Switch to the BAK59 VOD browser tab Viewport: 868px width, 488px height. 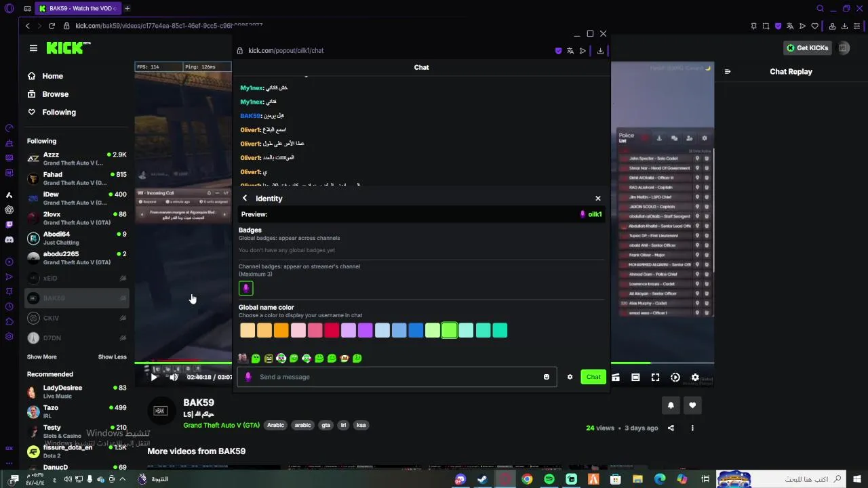77,8
